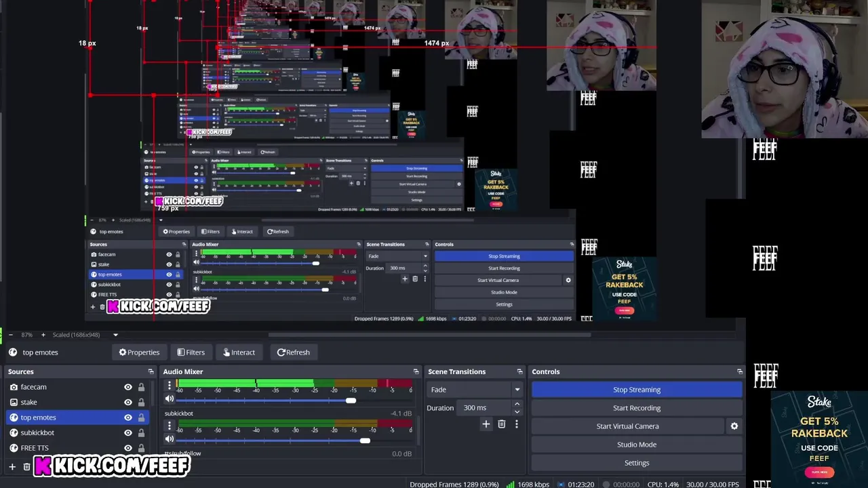Pop out the Controls dock
The image size is (868, 488).
pyautogui.click(x=739, y=371)
